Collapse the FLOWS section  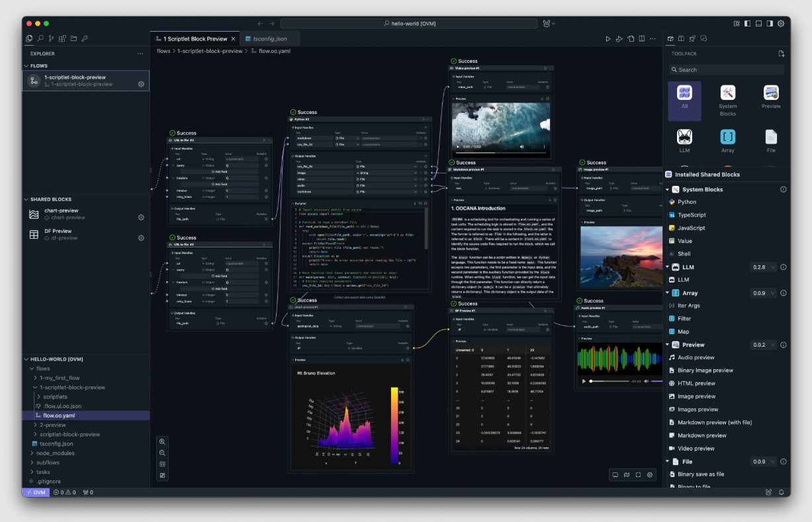(x=26, y=66)
